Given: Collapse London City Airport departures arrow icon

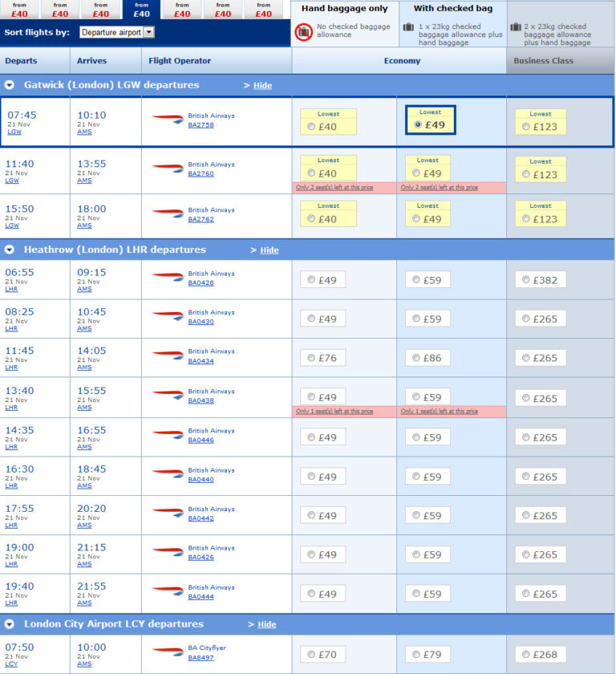Looking at the screenshot, I should coord(10,624).
